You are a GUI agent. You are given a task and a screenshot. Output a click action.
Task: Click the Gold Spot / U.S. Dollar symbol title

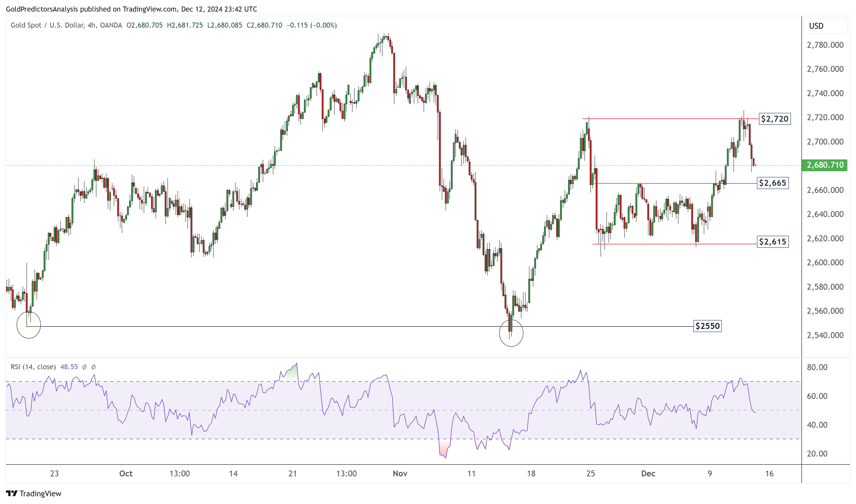point(47,25)
